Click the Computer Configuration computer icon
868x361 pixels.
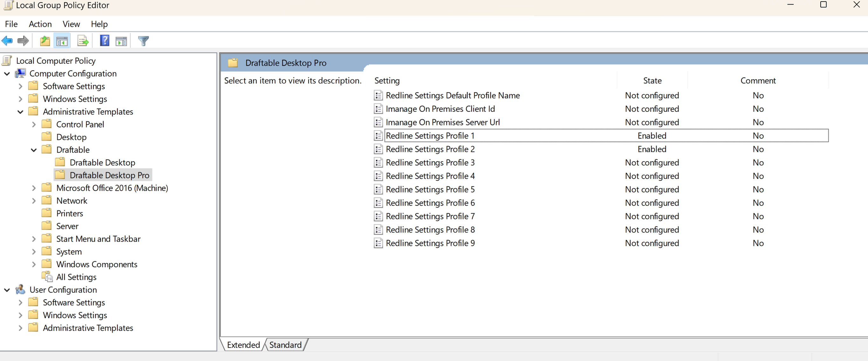pyautogui.click(x=21, y=73)
